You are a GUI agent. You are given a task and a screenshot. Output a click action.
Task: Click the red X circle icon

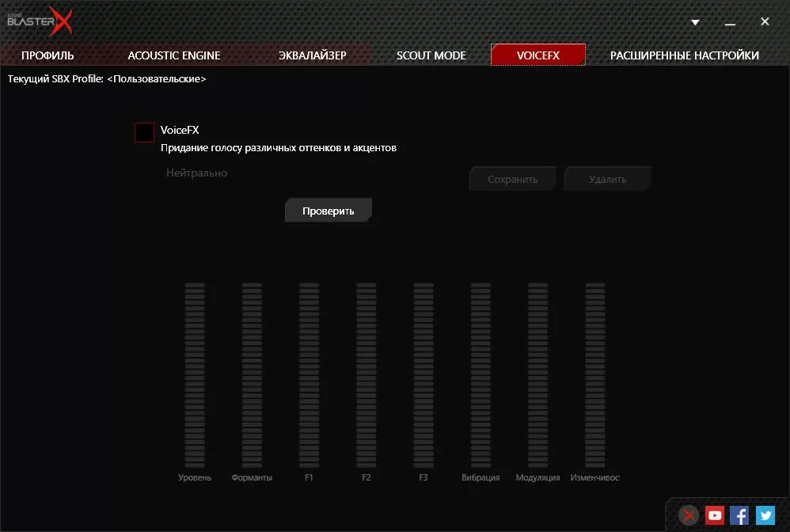point(689,515)
